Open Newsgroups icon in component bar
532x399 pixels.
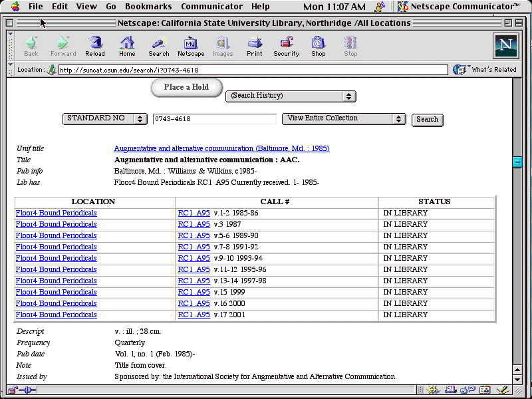pos(467,390)
